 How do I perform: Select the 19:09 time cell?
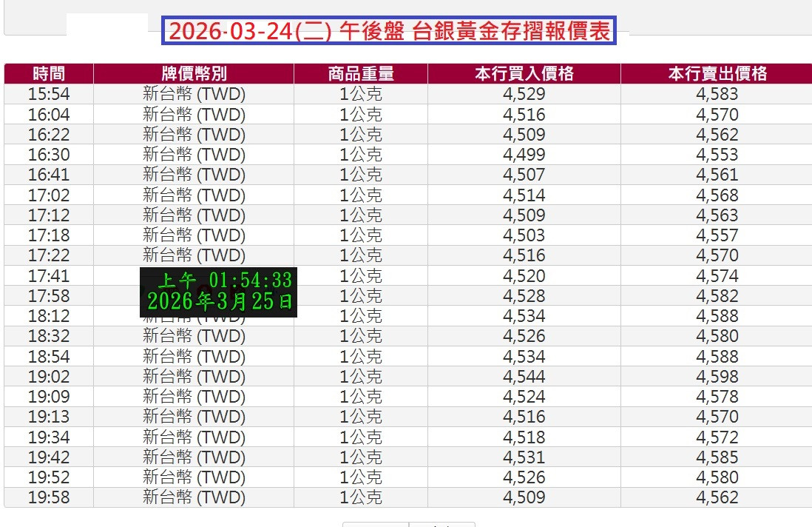(x=49, y=397)
